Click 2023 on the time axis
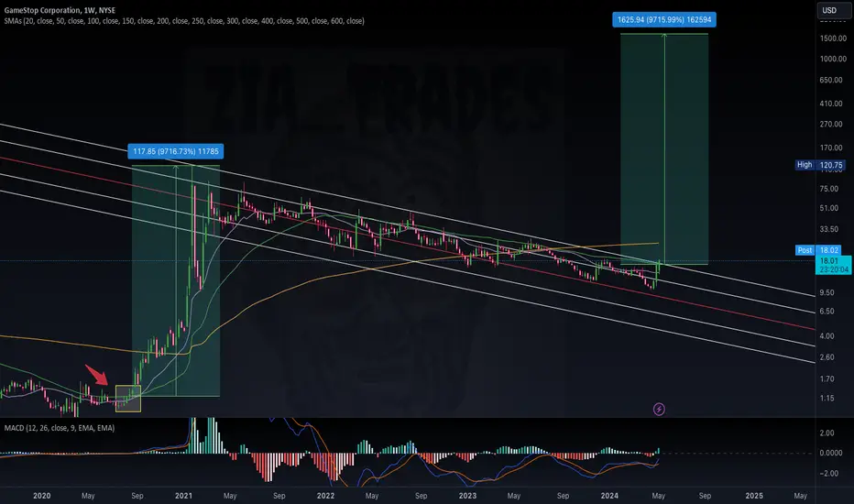 [467, 495]
